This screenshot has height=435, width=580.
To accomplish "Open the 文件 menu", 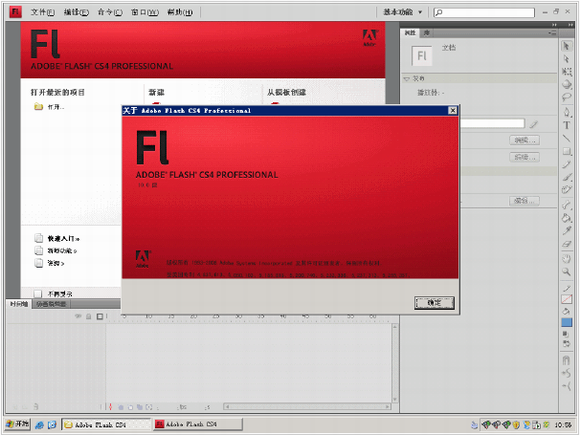I will (43, 12).
